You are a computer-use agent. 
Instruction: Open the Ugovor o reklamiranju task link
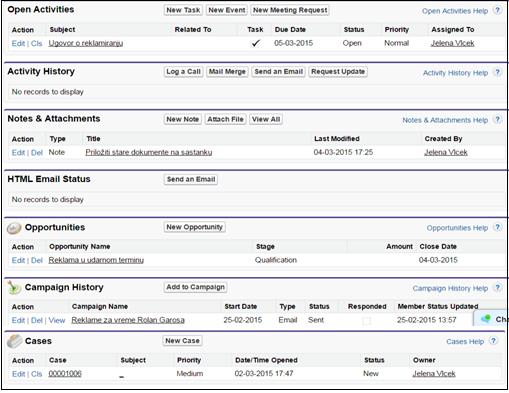coord(86,43)
